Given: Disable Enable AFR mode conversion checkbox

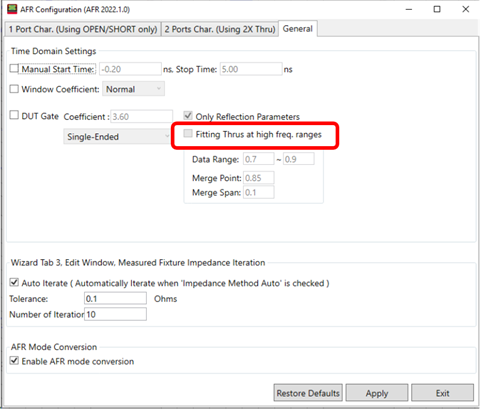Looking at the screenshot, I should click(x=14, y=360).
